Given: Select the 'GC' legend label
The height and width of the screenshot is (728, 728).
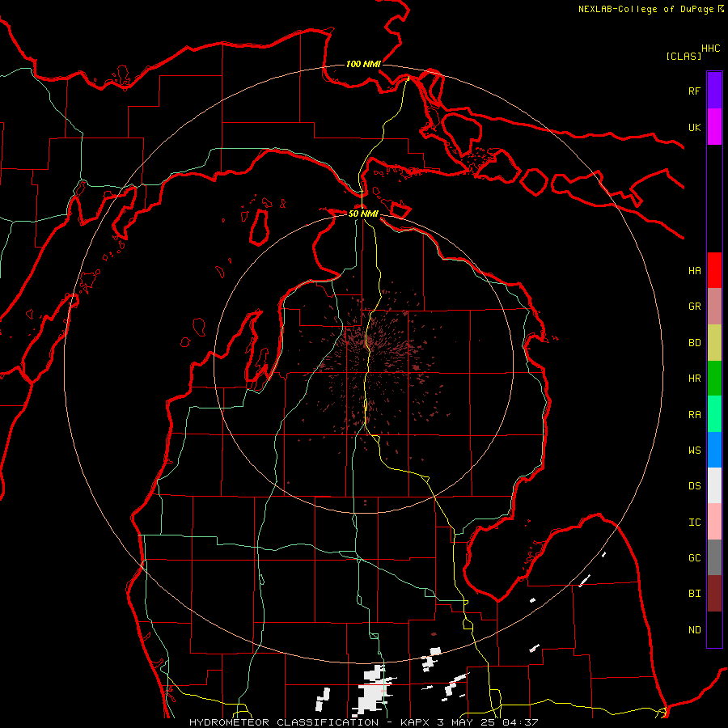Looking at the screenshot, I should [694, 558].
